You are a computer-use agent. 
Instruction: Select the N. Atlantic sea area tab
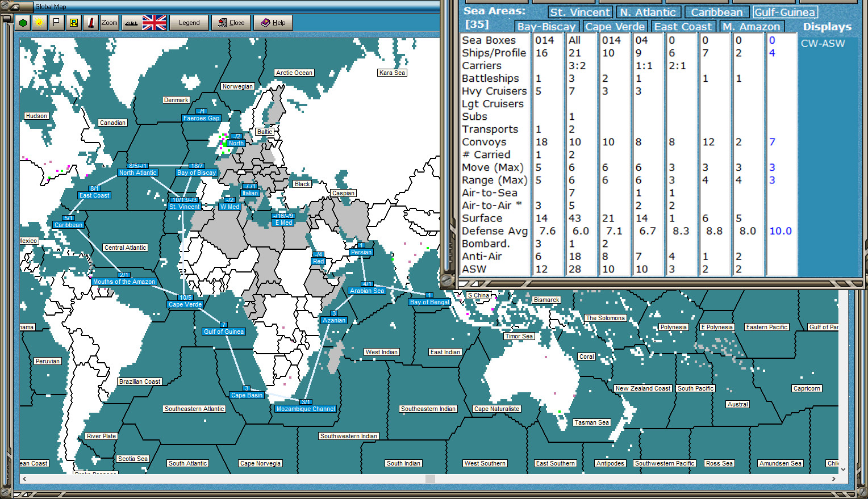point(648,12)
